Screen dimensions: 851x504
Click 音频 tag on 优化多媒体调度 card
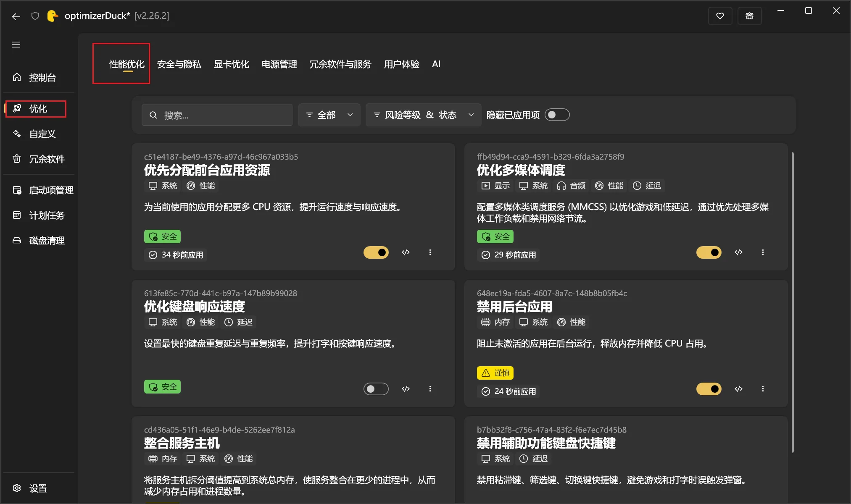[571, 186]
